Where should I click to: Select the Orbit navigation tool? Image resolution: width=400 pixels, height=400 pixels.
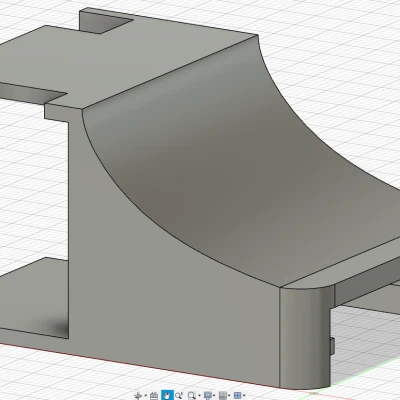coord(138,396)
